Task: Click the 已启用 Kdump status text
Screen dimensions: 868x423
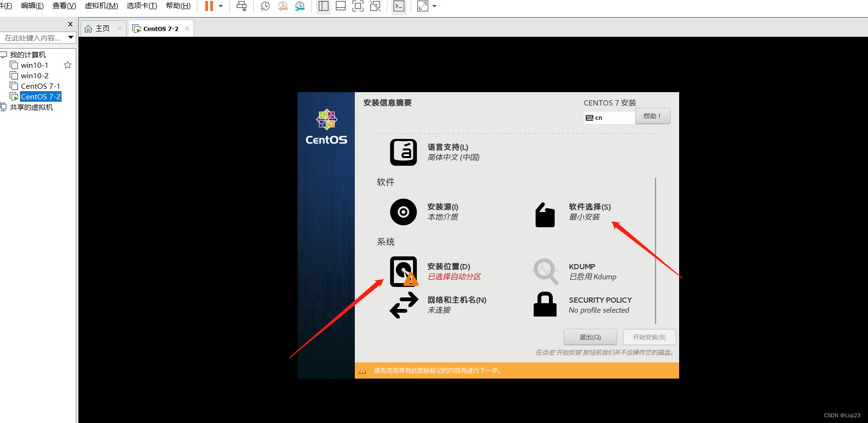Action: 593,277
